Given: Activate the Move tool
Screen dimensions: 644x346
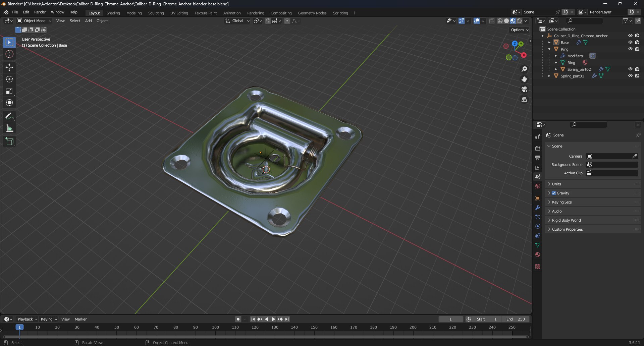Looking at the screenshot, I should (9, 67).
